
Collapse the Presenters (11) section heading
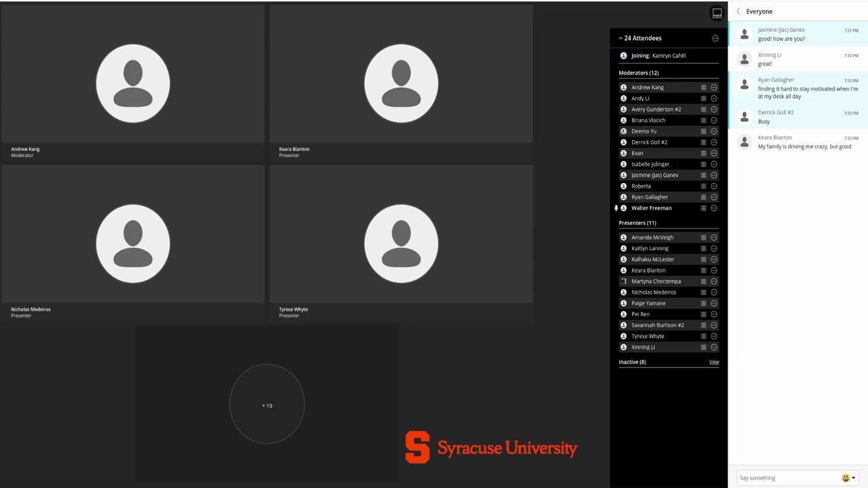pyautogui.click(x=637, y=223)
